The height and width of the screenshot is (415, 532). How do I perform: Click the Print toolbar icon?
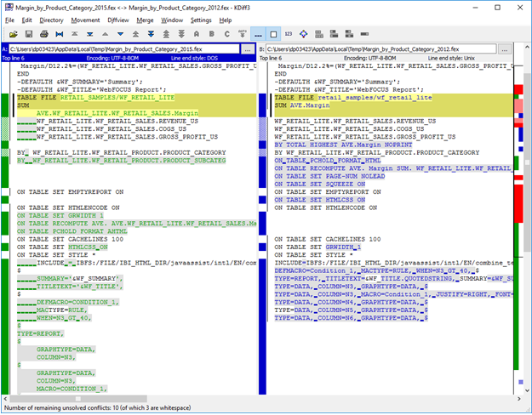click(x=44, y=34)
